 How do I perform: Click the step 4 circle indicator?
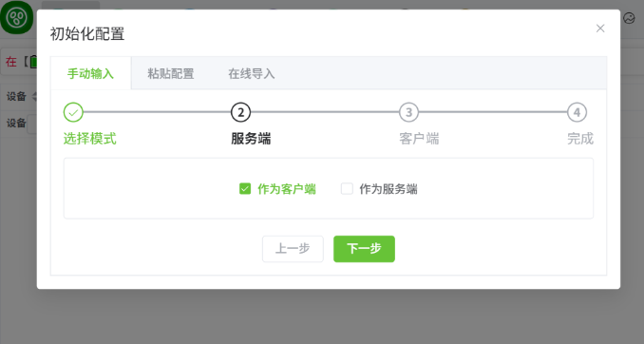[x=577, y=112]
